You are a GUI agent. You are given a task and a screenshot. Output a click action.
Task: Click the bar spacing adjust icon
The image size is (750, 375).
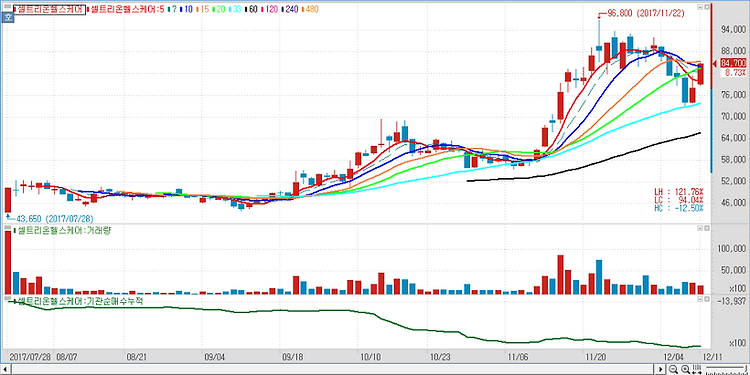point(697,369)
